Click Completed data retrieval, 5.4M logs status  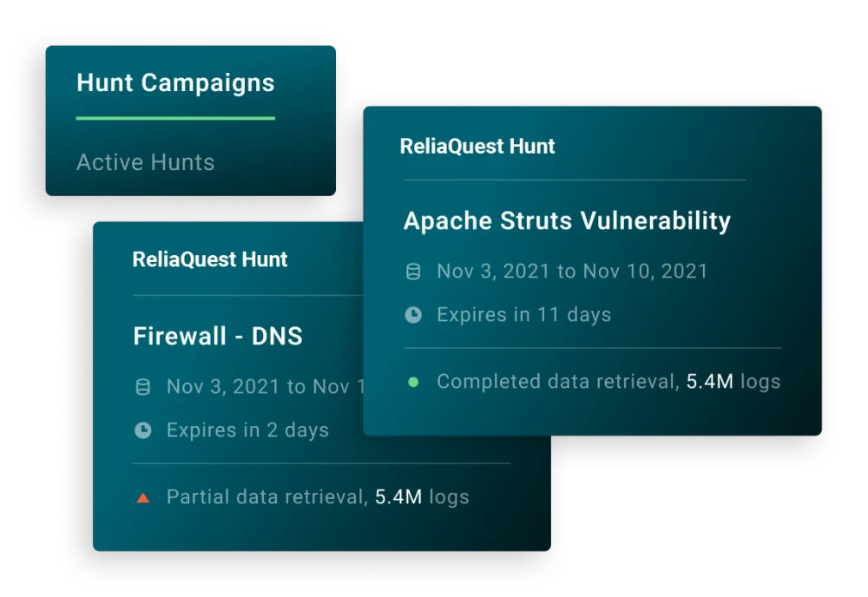(608, 382)
